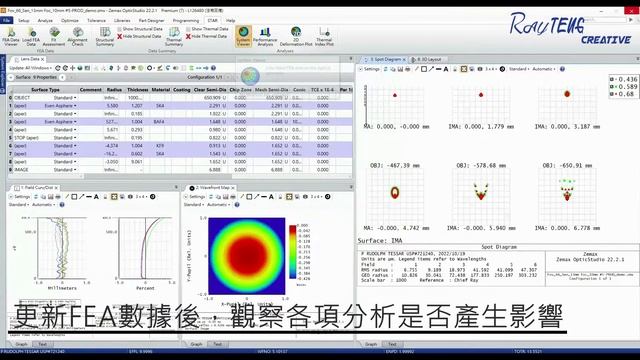
Task: Select the KF9 material cell
Action: [160, 146]
